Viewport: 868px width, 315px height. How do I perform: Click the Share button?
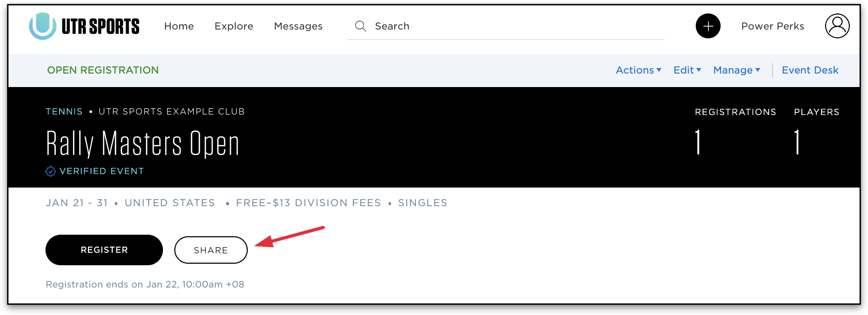point(211,250)
